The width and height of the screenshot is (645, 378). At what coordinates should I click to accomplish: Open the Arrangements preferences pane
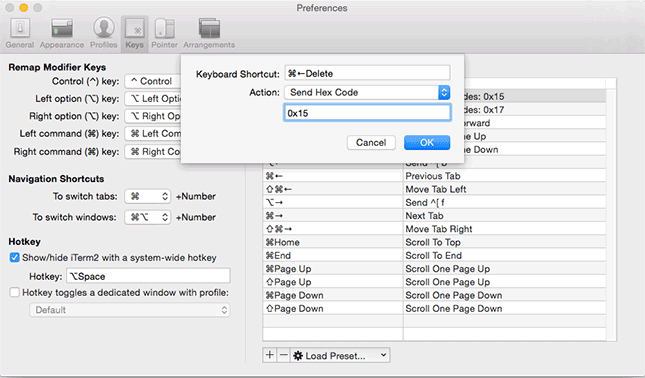tap(209, 34)
